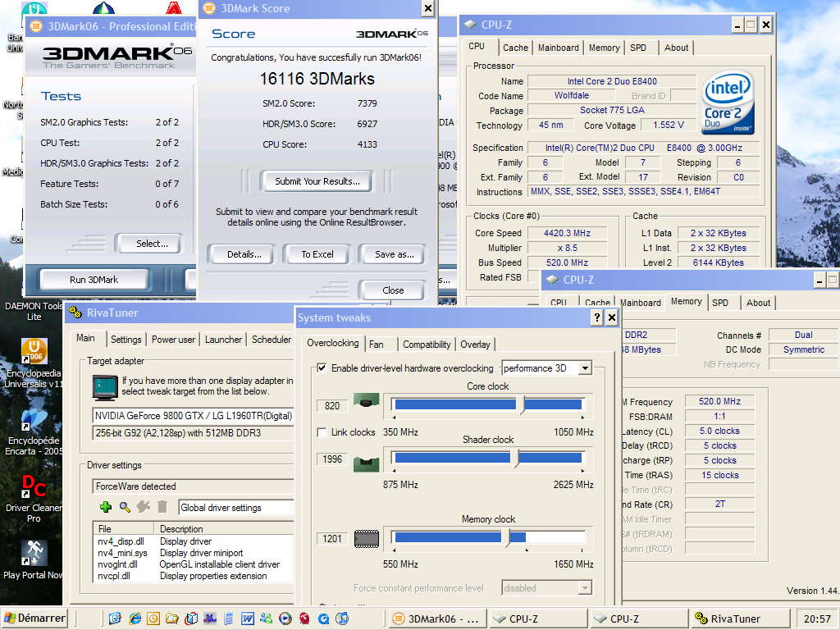Click the magnifier icon in RivaTuner driver settings
The height and width of the screenshot is (630, 840).
(125, 507)
